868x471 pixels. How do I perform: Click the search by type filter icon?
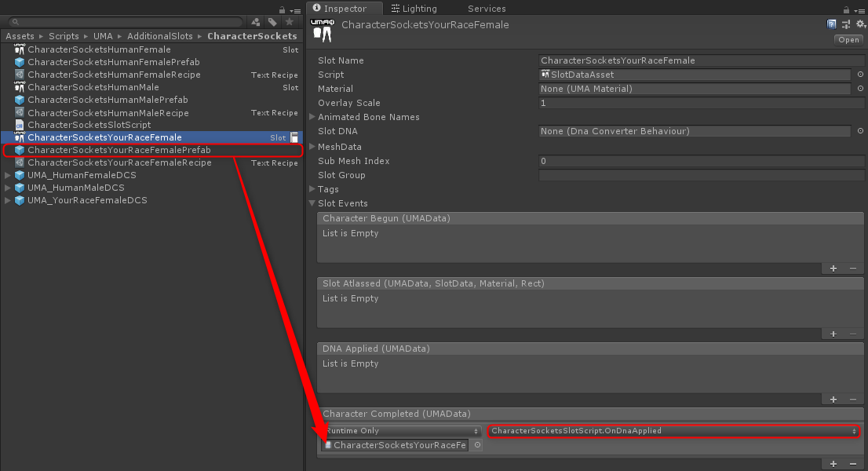click(257, 22)
